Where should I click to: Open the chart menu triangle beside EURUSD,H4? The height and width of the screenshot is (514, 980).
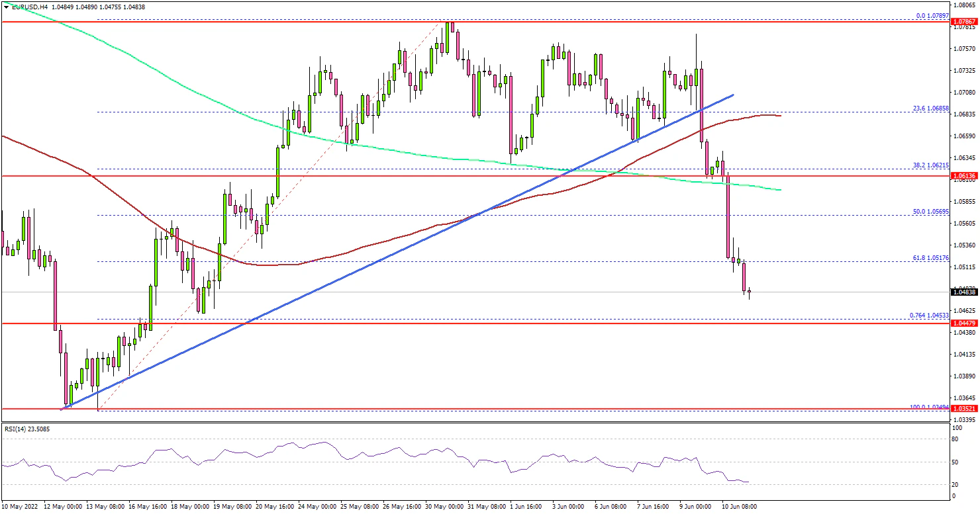tap(6, 6)
